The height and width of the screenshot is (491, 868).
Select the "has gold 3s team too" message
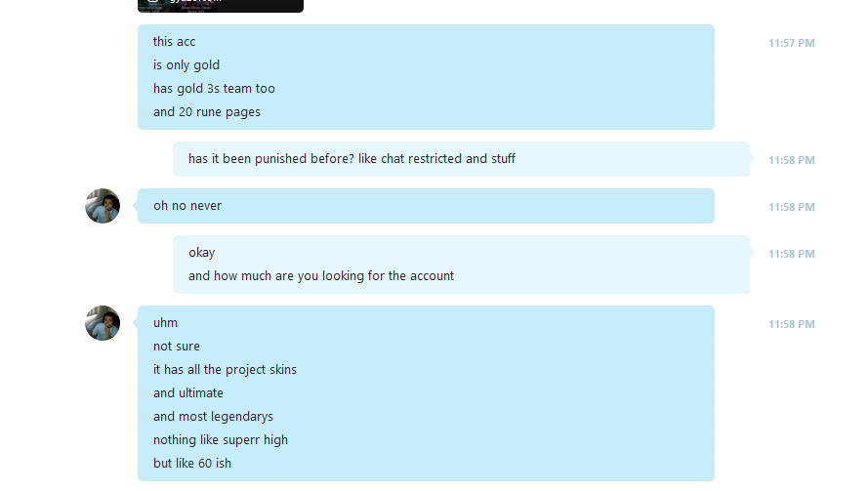click(x=214, y=89)
